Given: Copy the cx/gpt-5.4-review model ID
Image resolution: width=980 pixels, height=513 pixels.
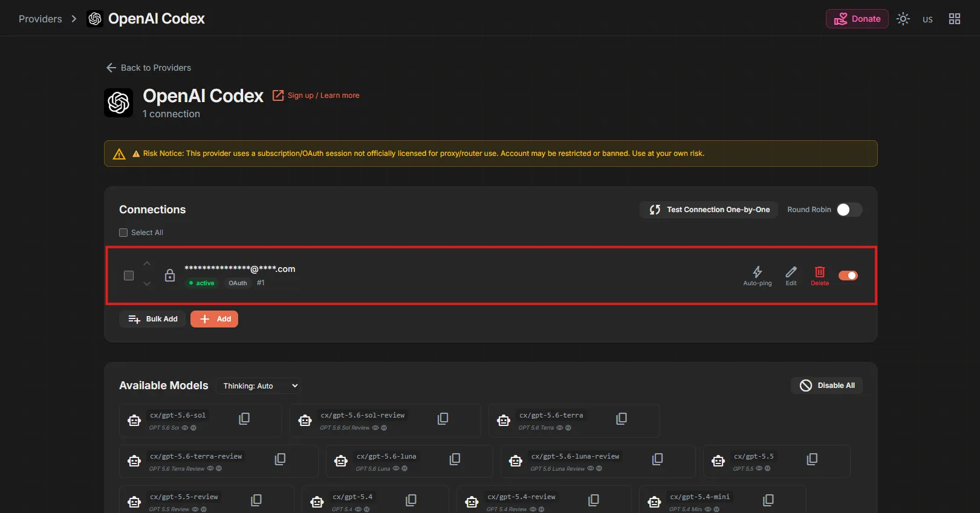Looking at the screenshot, I should coord(594,500).
